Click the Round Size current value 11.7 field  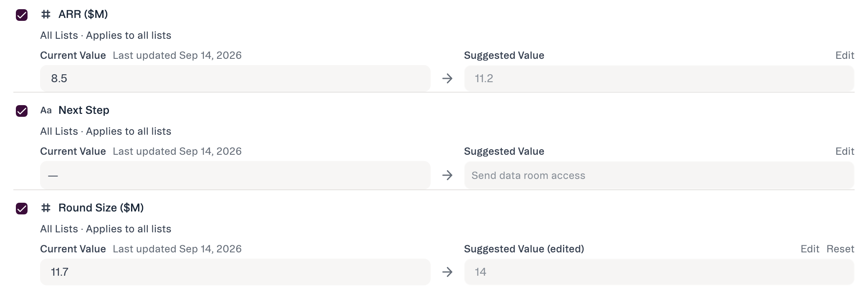click(235, 272)
